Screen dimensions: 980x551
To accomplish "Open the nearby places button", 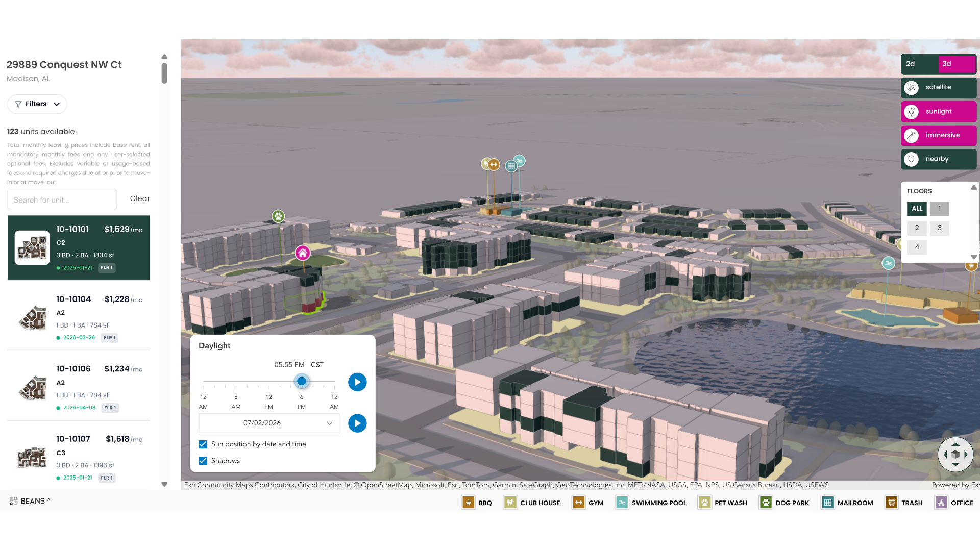I will pos(939,159).
